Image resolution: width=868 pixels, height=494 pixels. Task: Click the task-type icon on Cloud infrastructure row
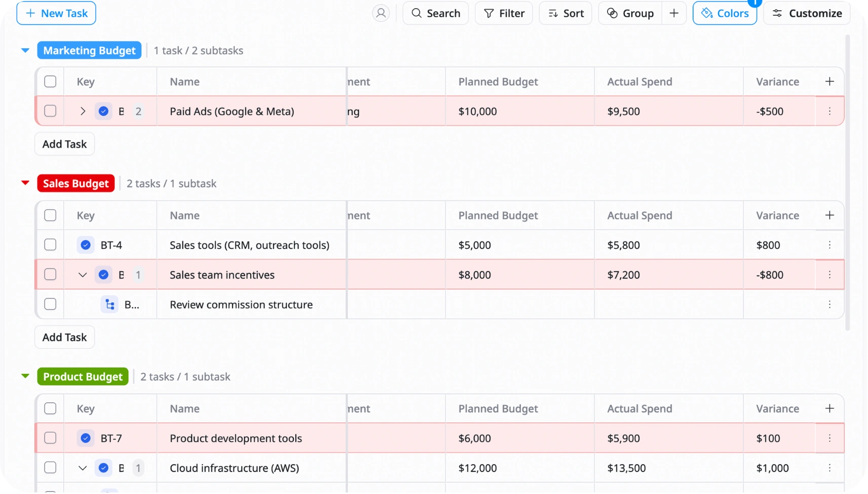103,468
